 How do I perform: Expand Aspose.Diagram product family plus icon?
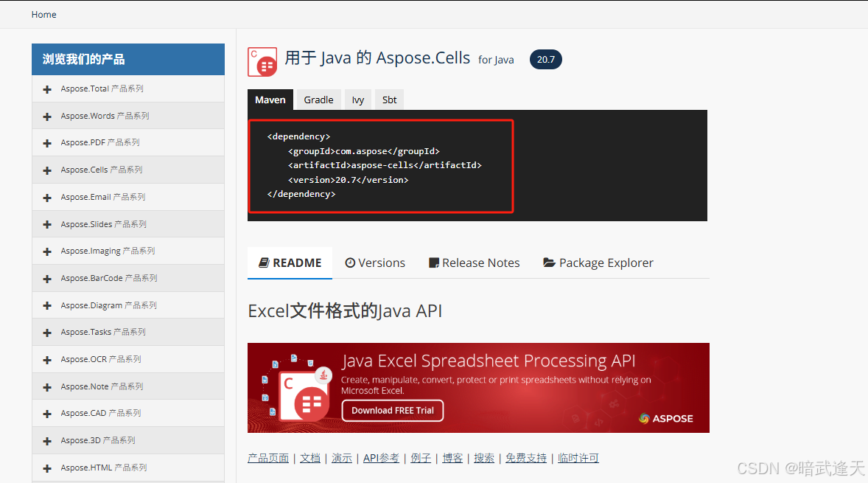coord(47,306)
